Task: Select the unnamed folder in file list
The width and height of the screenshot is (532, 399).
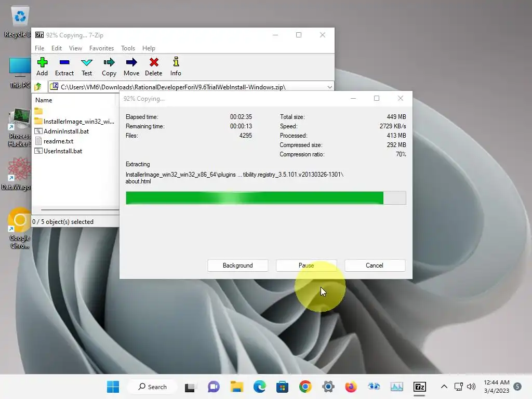Action: pos(38,111)
